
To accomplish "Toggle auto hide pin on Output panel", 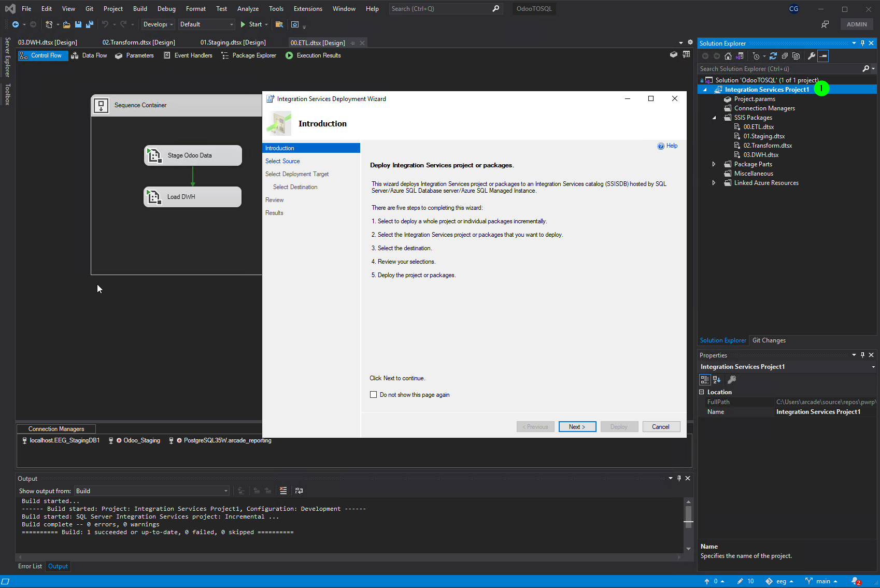I will point(679,478).
